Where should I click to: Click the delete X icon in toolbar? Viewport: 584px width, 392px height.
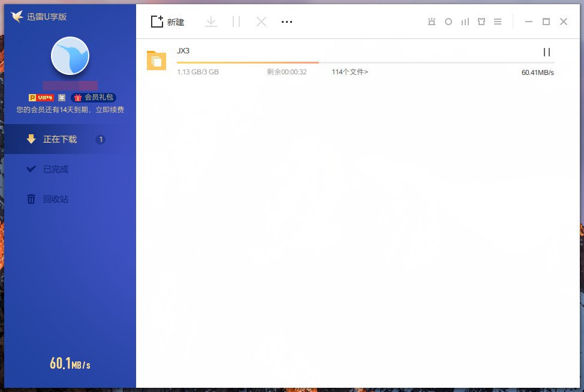pos(261,22)
